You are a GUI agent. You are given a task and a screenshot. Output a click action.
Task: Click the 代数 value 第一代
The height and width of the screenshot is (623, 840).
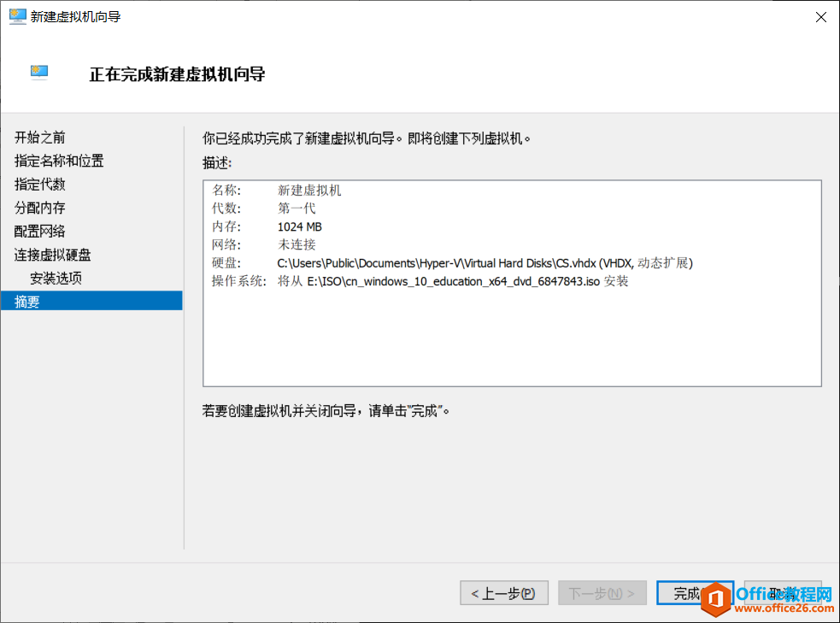[x=297, y=209]
